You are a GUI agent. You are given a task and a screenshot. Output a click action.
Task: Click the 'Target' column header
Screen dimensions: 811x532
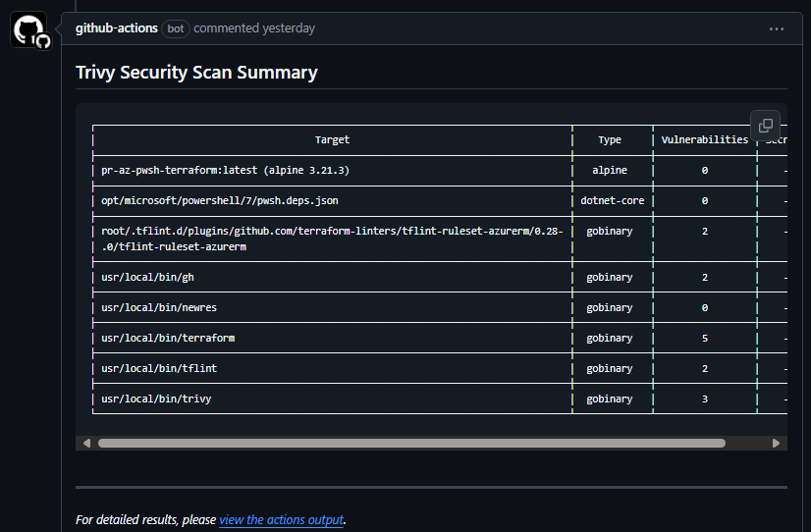tap(332, 139)
